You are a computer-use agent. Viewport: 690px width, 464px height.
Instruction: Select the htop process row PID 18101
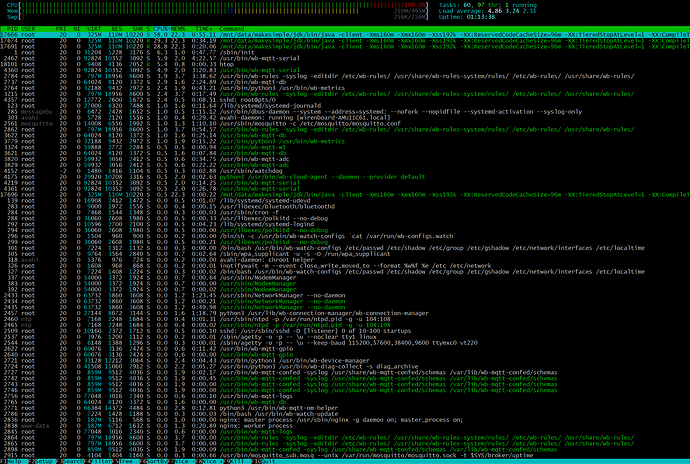(x=345, y=64)
